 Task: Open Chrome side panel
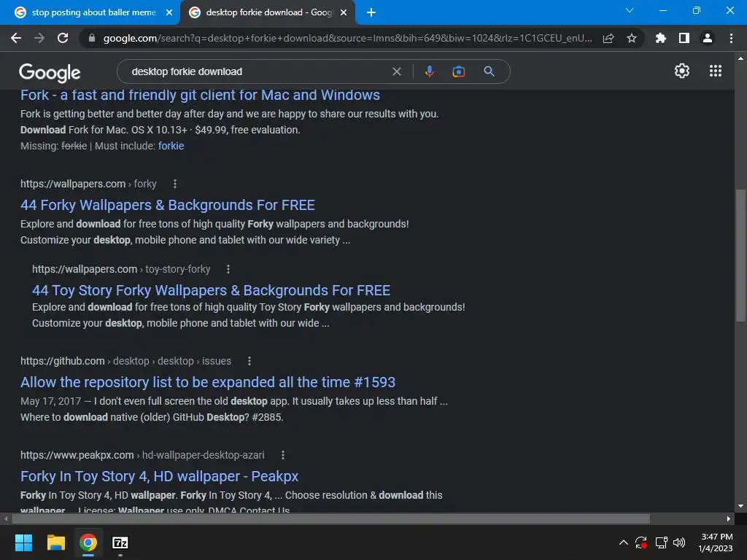pos(684,38)
